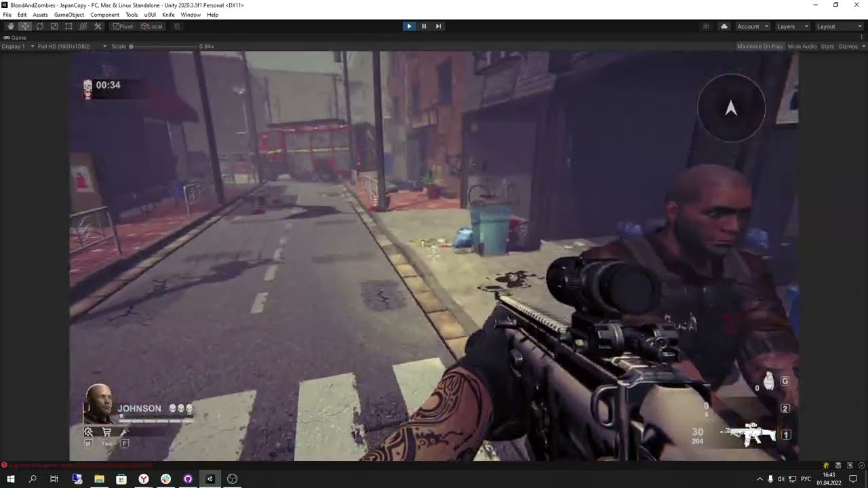Viewport: 868px width, 488px height.
Task: Select the Rotate tool
Action: pyautogui.click(x=40, y=26)
